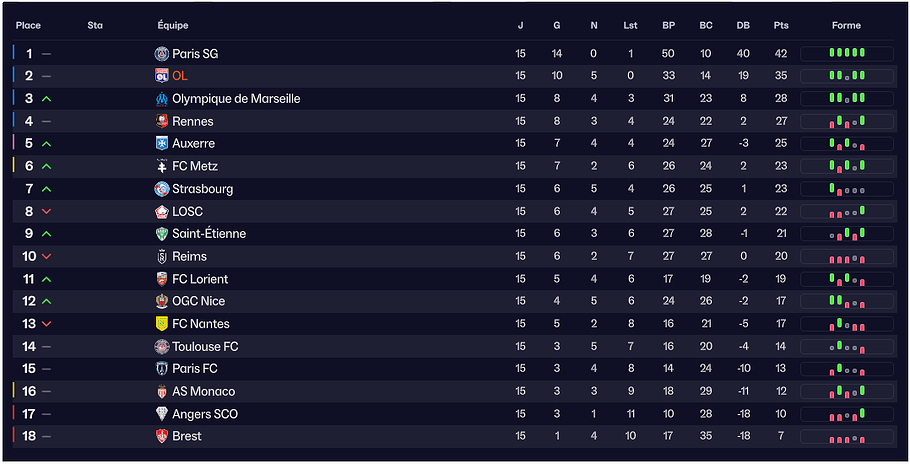Image resolution: width=910 pixels, height=464 pixels.
Task: Click Paris SG's form indicator bars
Action: (846, 54)
